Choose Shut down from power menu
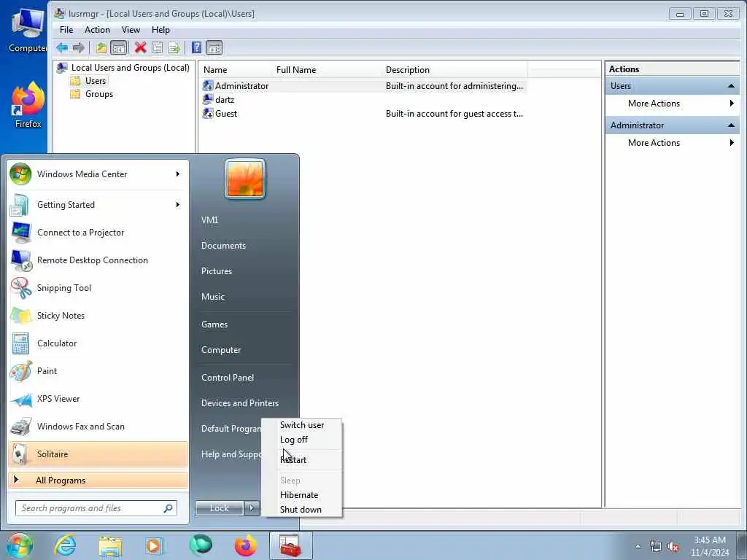 click(301, 510)
